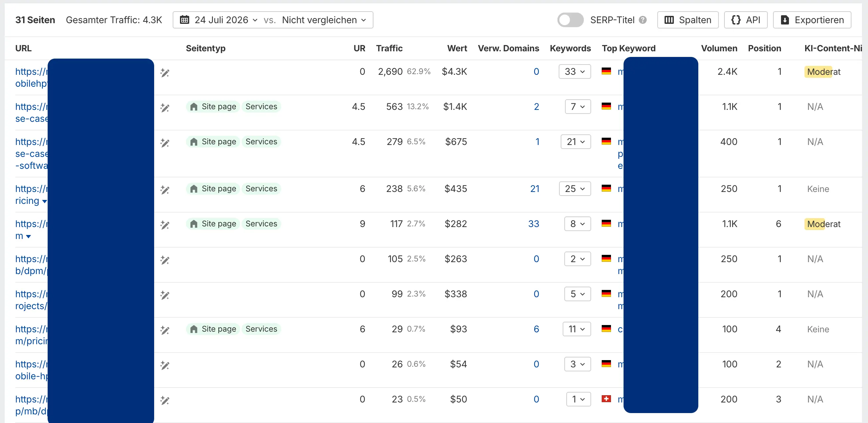This screenshot has height=423, width=868.
Task: Click the Exportieren button
Action: (x=812, y=20)
